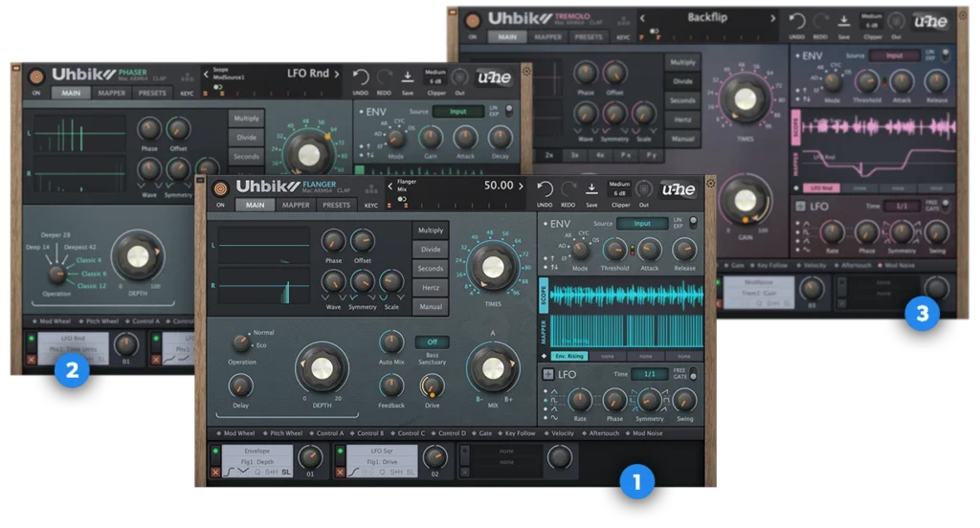
Task: Open the LFO Time '1/1' selector
Action: (x=649, y=374)
